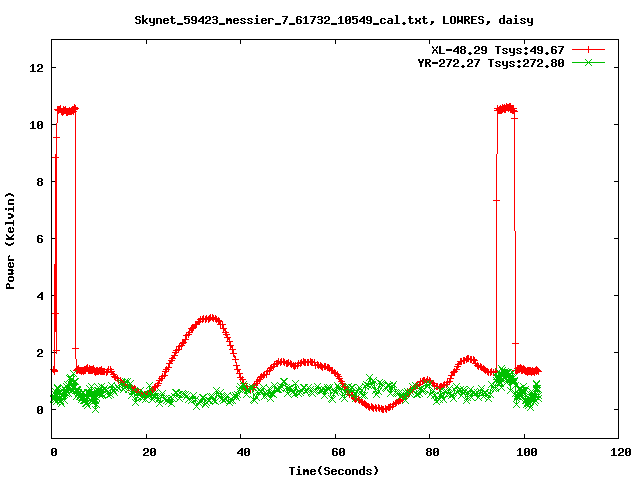Image resolution: width=640 pixels, height=480 pixels.
Task: Click the red curve peak near 33 seconds
Action: tap(210, 318)
